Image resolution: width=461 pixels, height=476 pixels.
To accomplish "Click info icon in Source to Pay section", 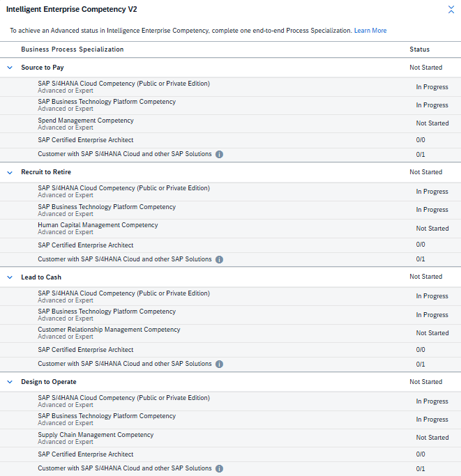I will click(x=219, y=154).
